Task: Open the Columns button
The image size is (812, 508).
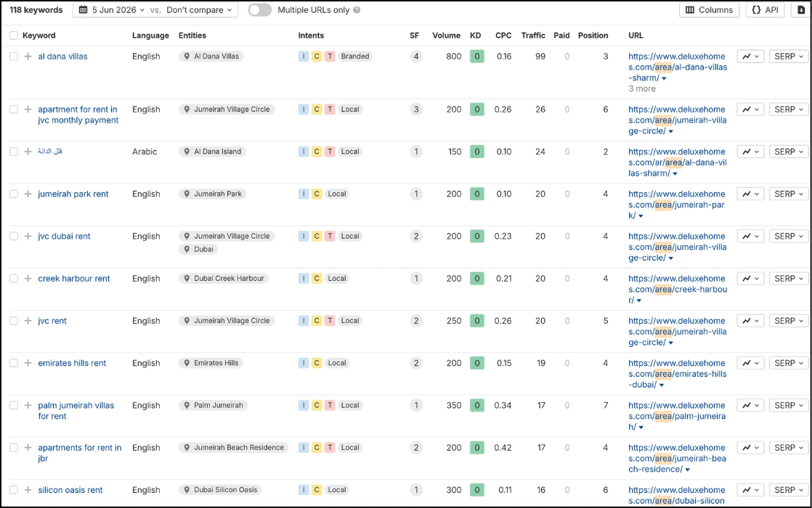Action: (x=710, y=10)
